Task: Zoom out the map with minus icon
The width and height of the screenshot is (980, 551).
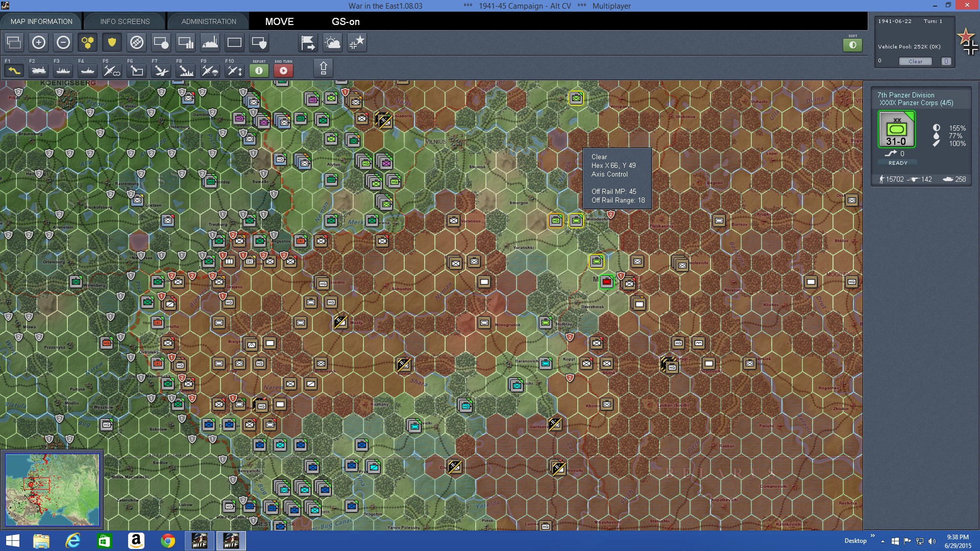Action: (63, 42)
